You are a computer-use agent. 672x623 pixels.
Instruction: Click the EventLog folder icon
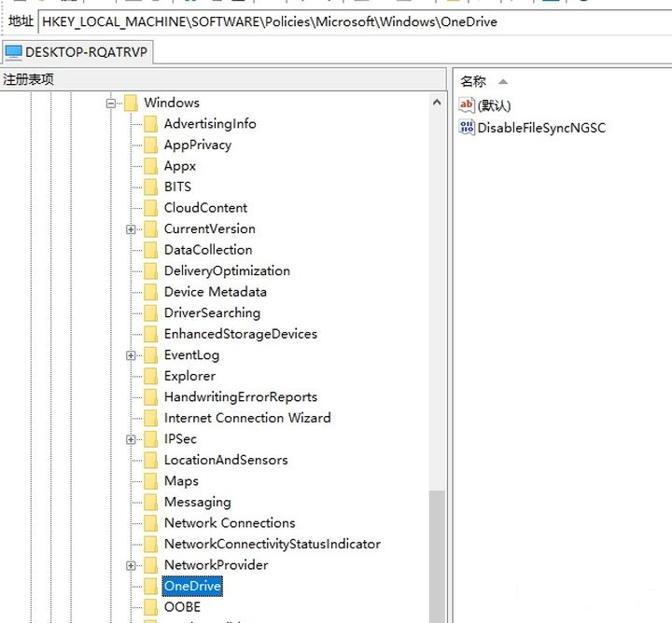150,354
